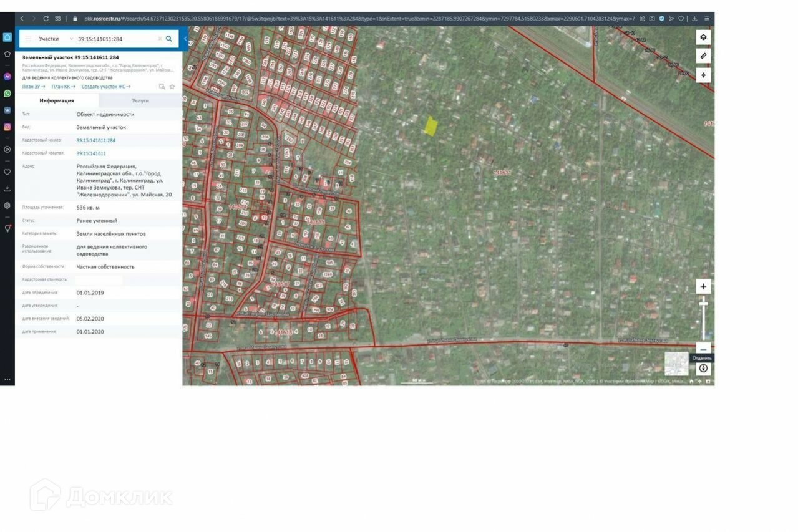This screenshot has width=798, height=532.
Task: Click the quarter label 141611 on the map
Action: [x=502, y=172]
